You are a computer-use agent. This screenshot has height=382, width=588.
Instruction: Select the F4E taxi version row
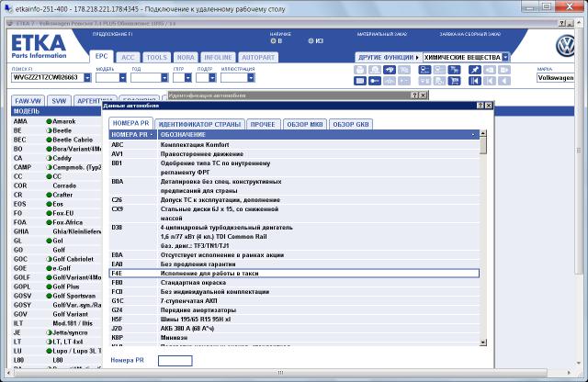click(x=294, y=274)
